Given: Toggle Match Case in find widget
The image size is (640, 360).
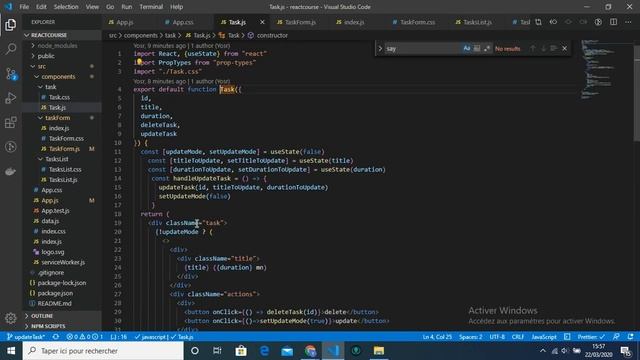Looking at the screenshot, I should (467, 49).
